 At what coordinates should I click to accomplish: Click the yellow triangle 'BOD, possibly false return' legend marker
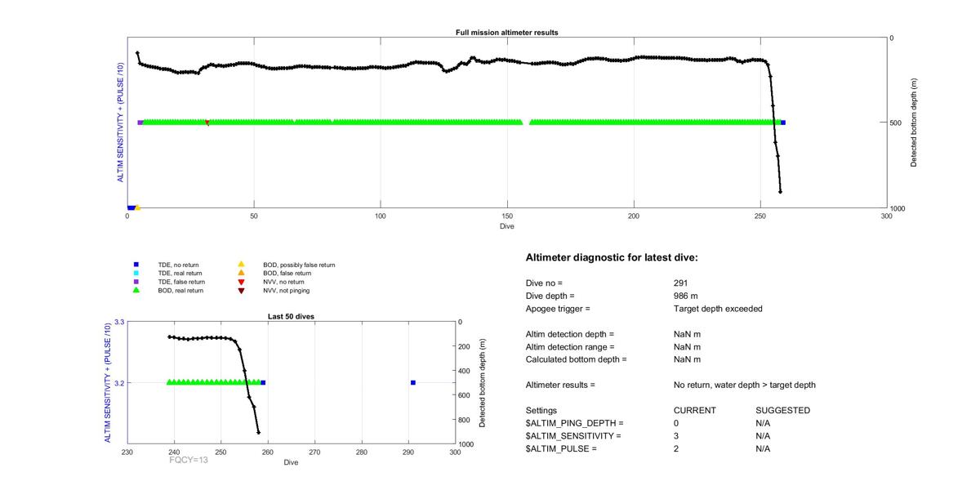pos(241,265)
